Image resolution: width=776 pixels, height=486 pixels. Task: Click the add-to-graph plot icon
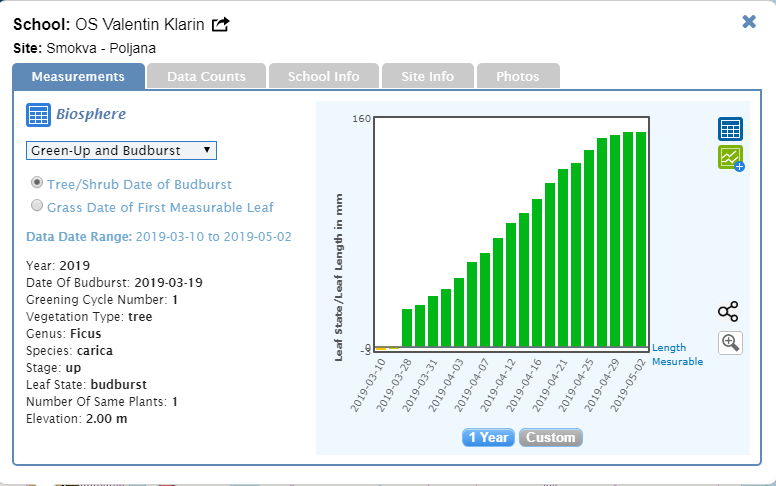pos(730,158)
